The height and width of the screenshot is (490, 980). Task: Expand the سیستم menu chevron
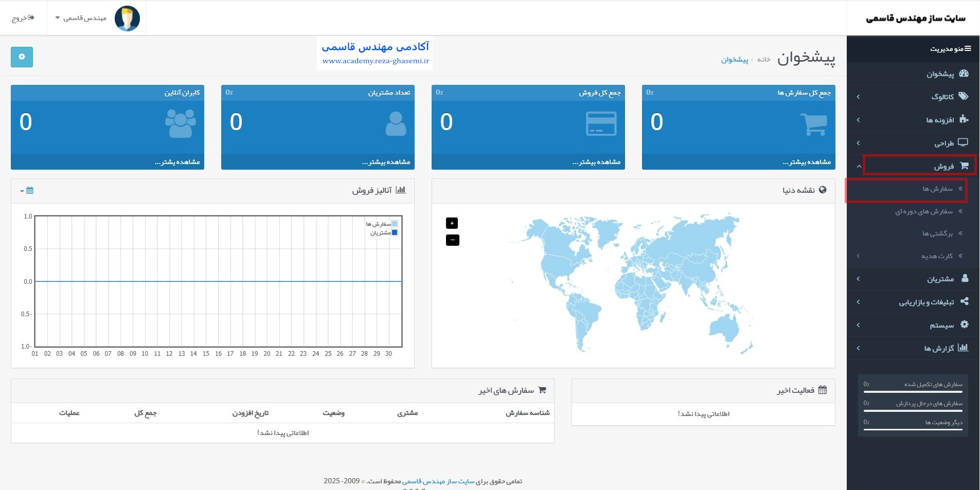point(858,325)
